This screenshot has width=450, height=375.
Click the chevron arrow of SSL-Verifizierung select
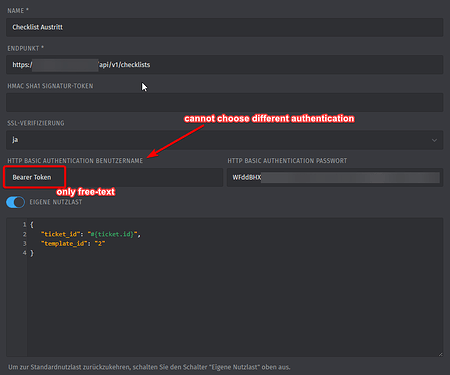pos(434,140)
